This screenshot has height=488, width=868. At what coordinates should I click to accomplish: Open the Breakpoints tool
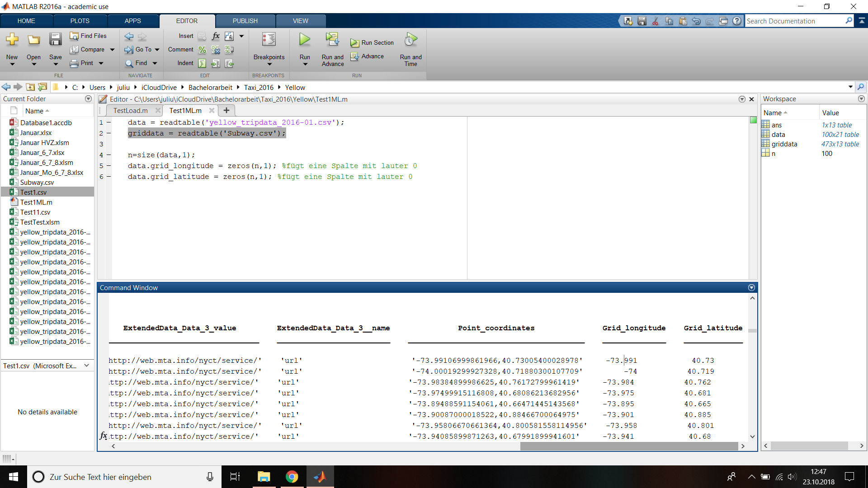tap(269, 41)
